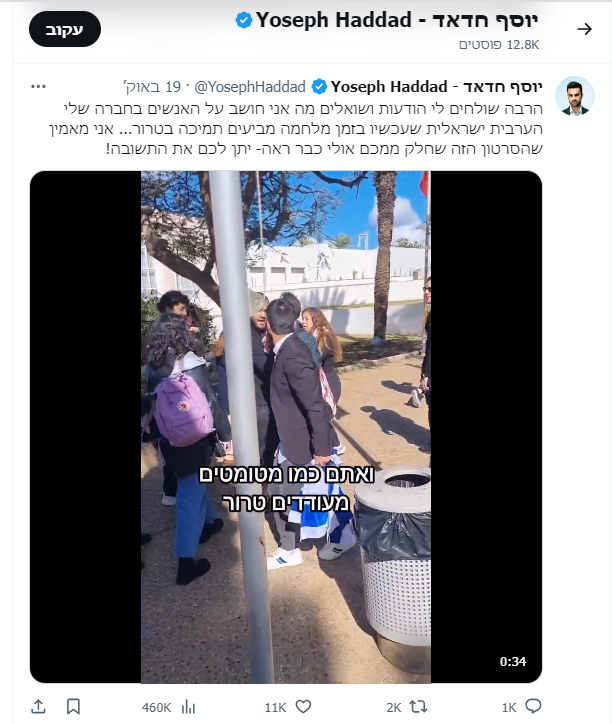Click the 1K replies count

pos(509,707)
